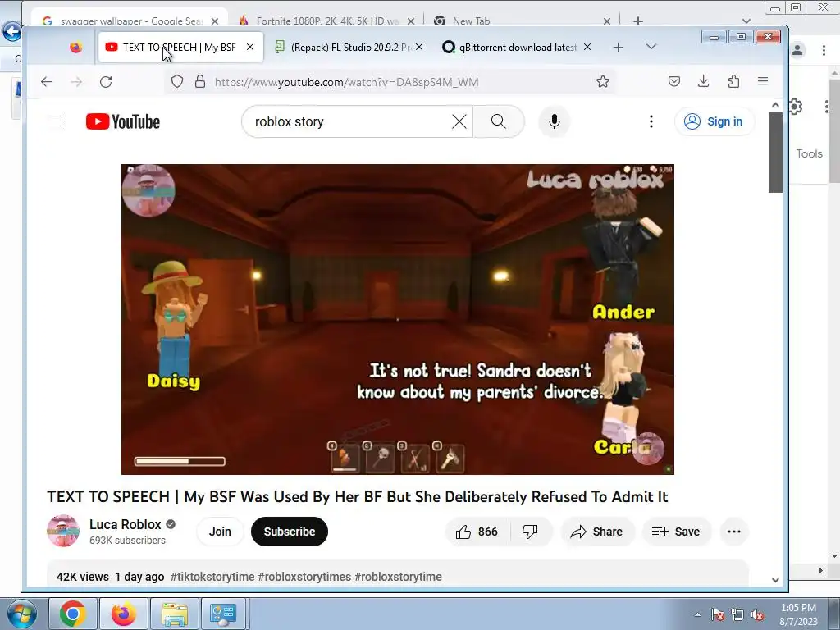Image resolution: width=840 pixels, height=630 pixels.
Task: Click the video player to pause
Action: [398, 319]
